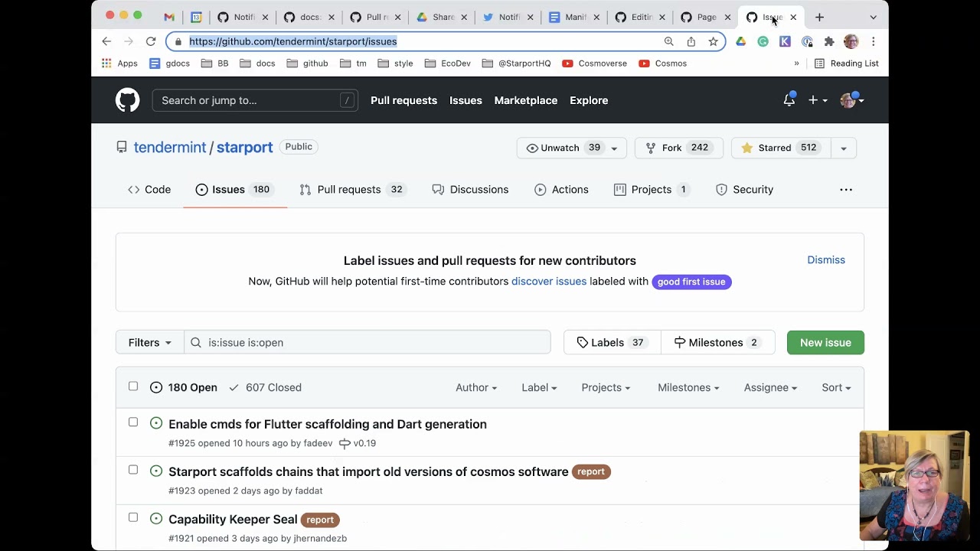980x551 pixels.
Task: Click the Search or jump to field
Action: pyautogui.click(x=255, y=100)
